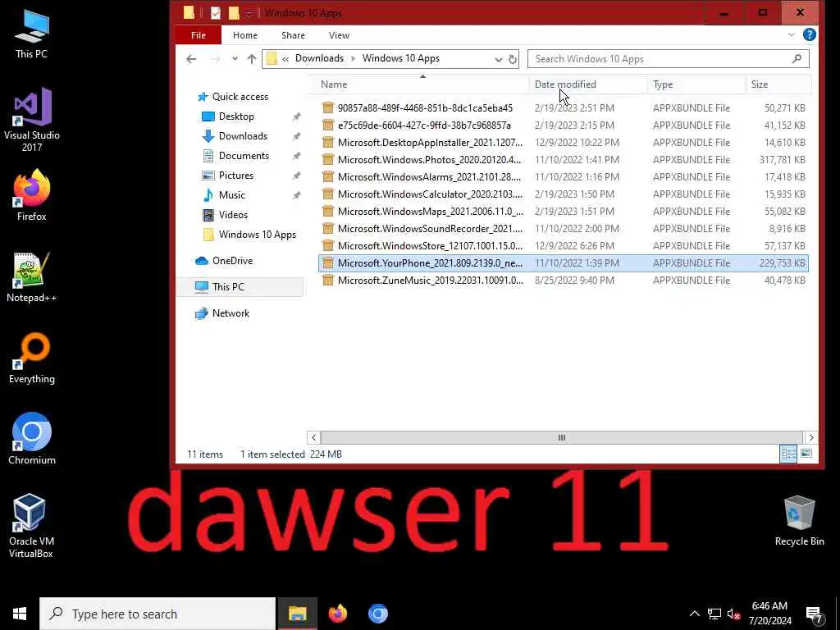Switch to details view layout button
840x630 pixels.
[x=788, y=454]
